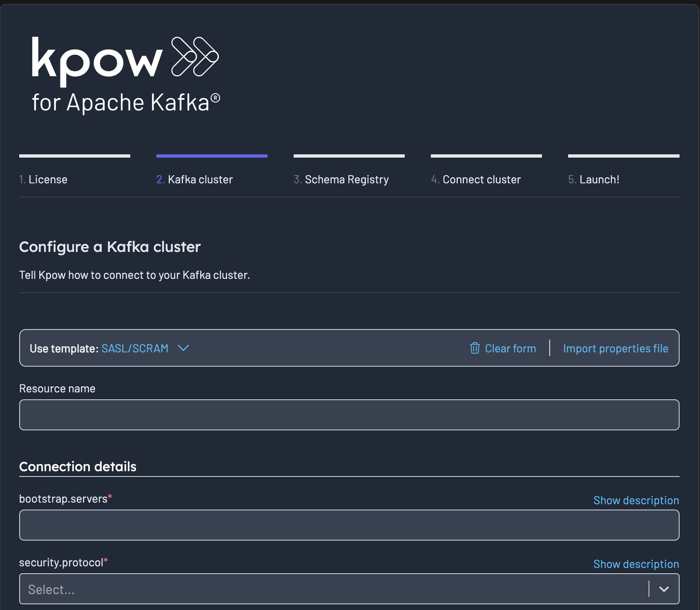Click the trash icon beside Clear form

pyautogui.click(x=475, y=348)
